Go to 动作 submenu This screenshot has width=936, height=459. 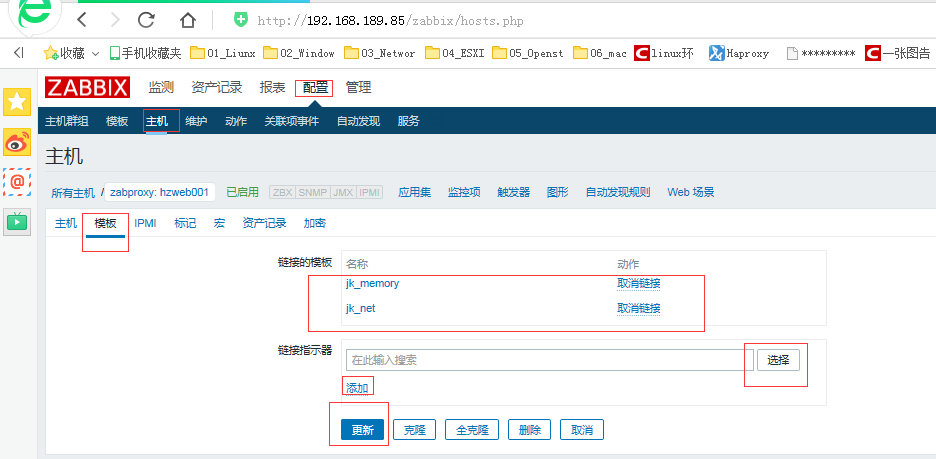pyautogui.click(x=236, y=121)
